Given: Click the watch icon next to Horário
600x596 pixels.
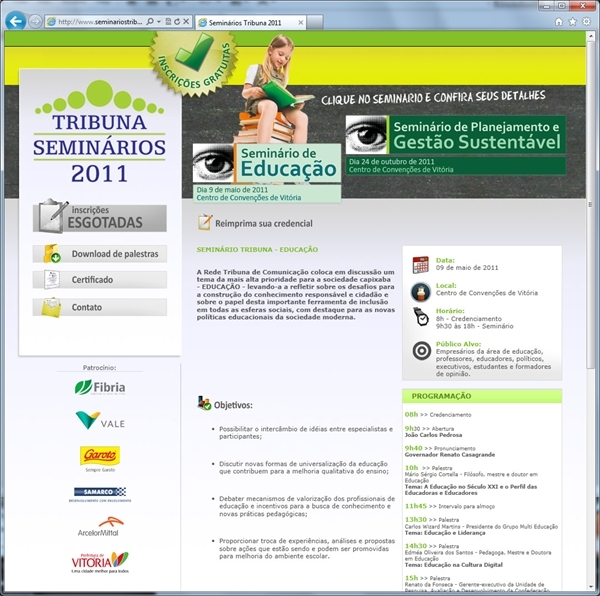Looking at the screenshot, I should point(421,317).
